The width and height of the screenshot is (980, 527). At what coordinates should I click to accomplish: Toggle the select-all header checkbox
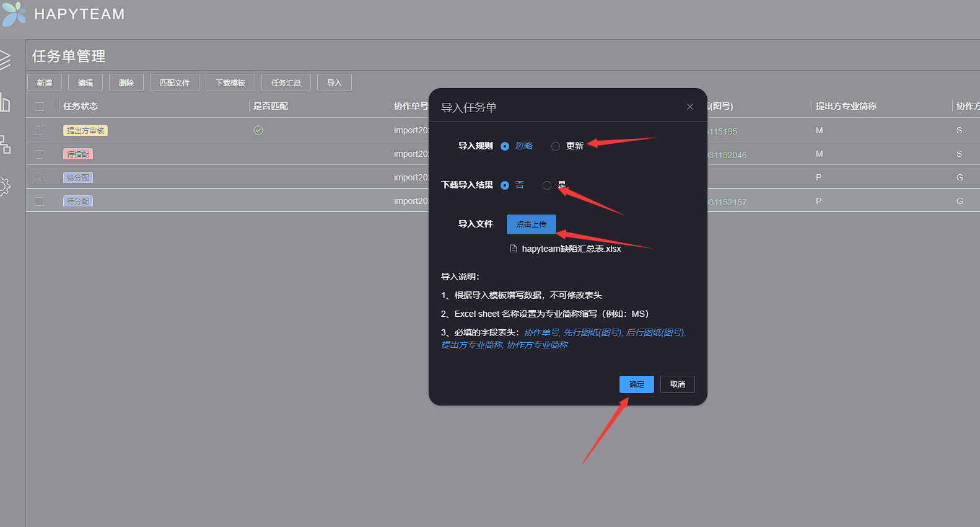point(39,107)
